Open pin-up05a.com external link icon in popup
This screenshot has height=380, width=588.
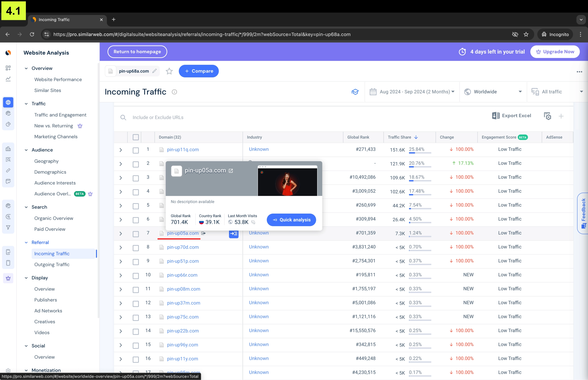pyautogui.click(x=231, y=171)
